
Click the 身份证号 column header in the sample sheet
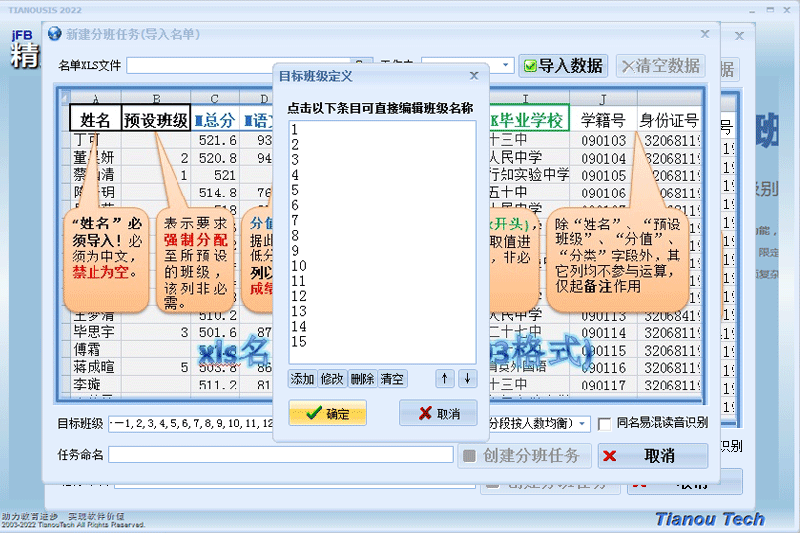pos(669,120)
